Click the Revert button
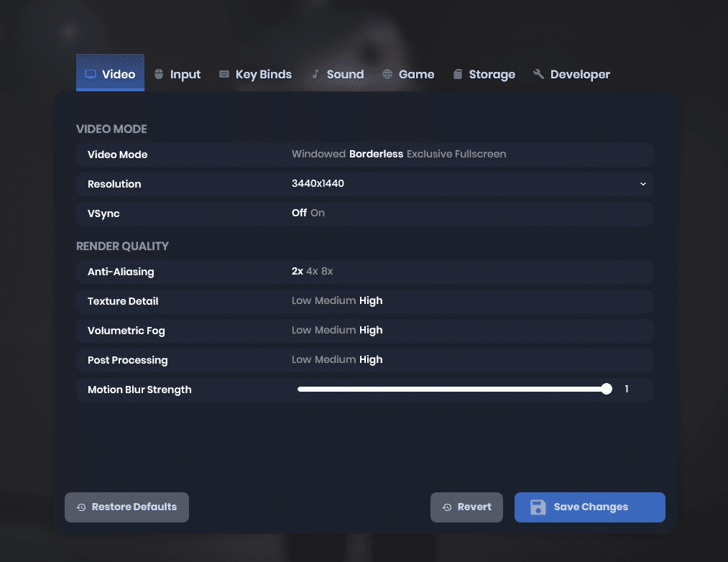 466,507
